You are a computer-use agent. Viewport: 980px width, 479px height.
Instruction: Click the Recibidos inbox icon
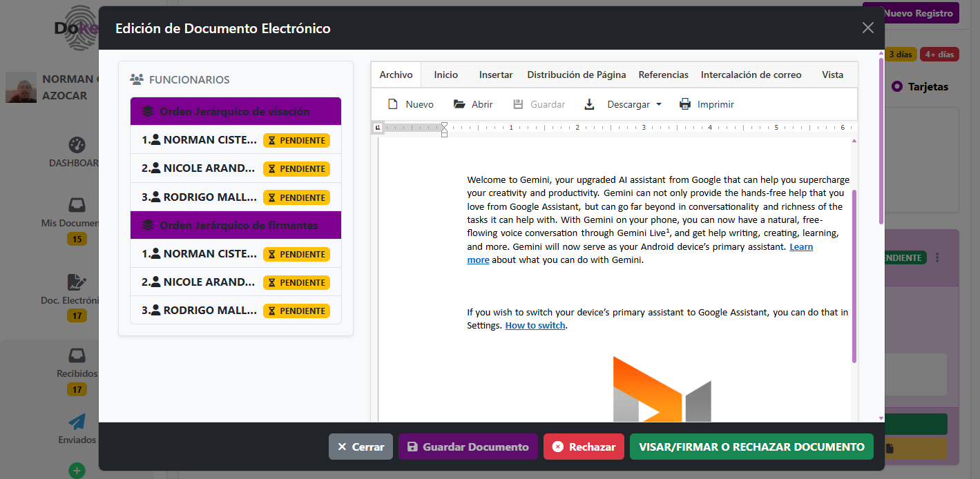pyautogui.click(x=77, y=355)
